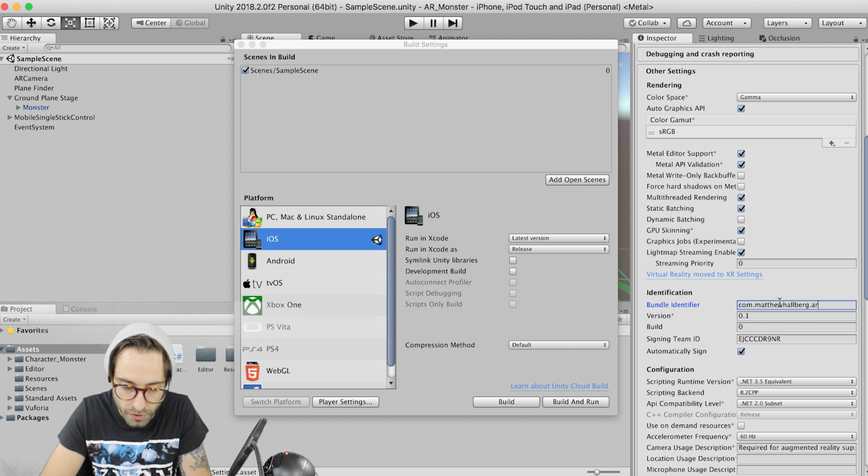
Task: Collapse Ground Plane Stage in Hierarchy
Action: point(9,98)
